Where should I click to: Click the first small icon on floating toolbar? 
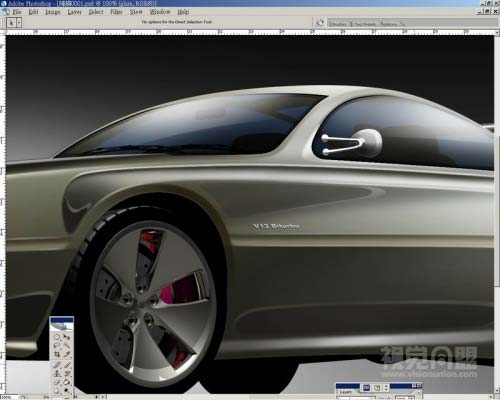click(x=366, y=388)
